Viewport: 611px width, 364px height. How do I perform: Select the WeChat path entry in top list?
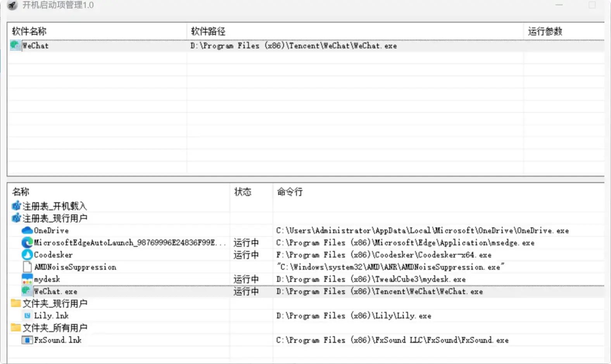coord(293,46)
